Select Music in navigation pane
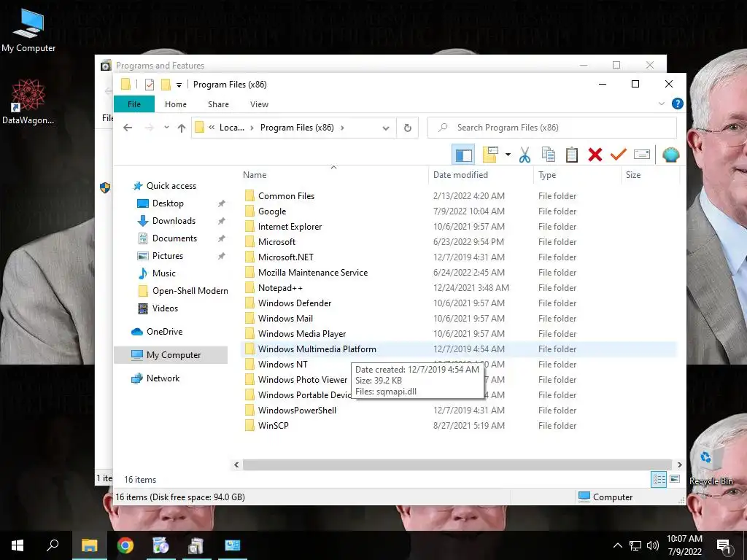Screen dimensions: 747x560 click(164, 273)
